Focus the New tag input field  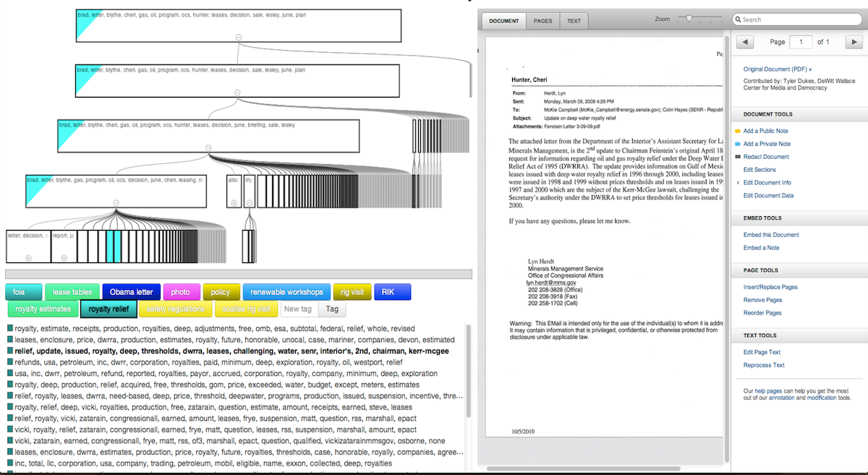click(x=299, y=309)
